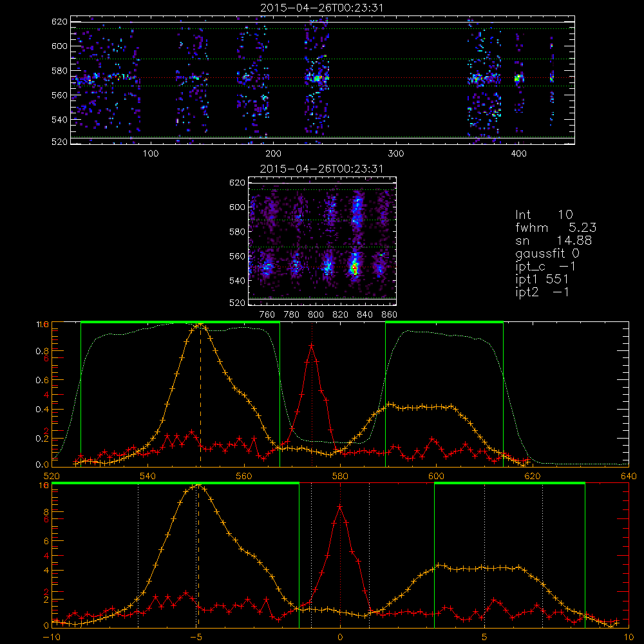Screen dimensions: 644x644
Task: Click the red dotted vertical line in bottom plot
Action: 340,555
